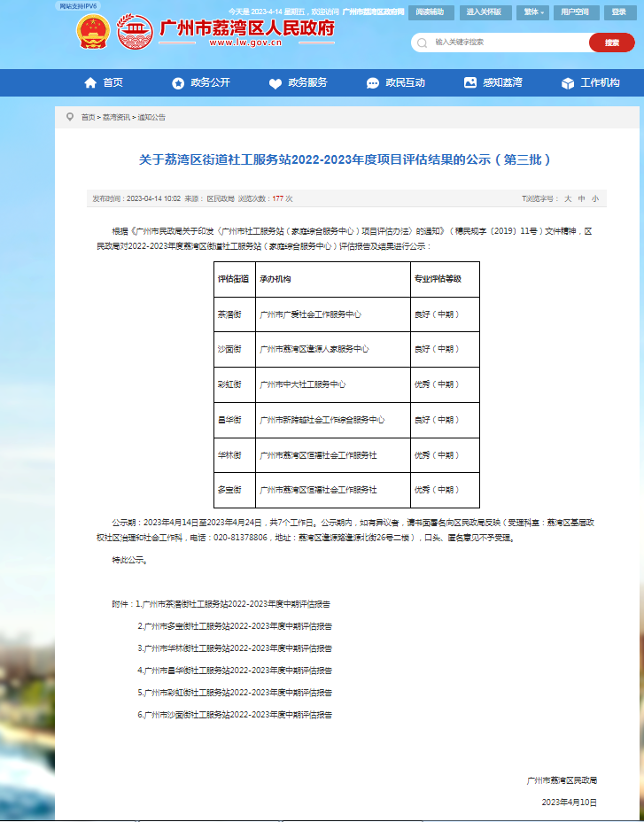Click cell 广州市中大社工服务中心
The image size is (644, 822).
click(x=333, y=384)
